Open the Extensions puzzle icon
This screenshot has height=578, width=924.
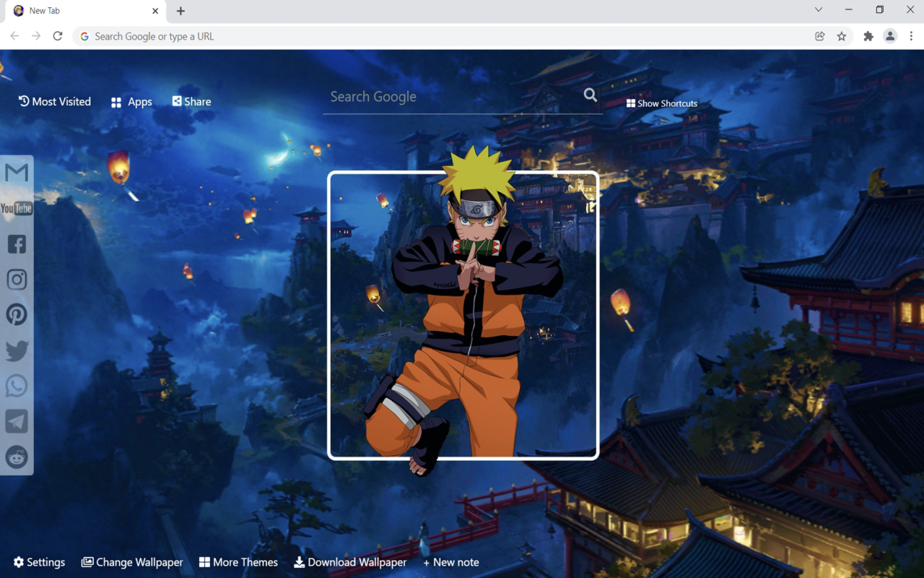pos(868,36)
